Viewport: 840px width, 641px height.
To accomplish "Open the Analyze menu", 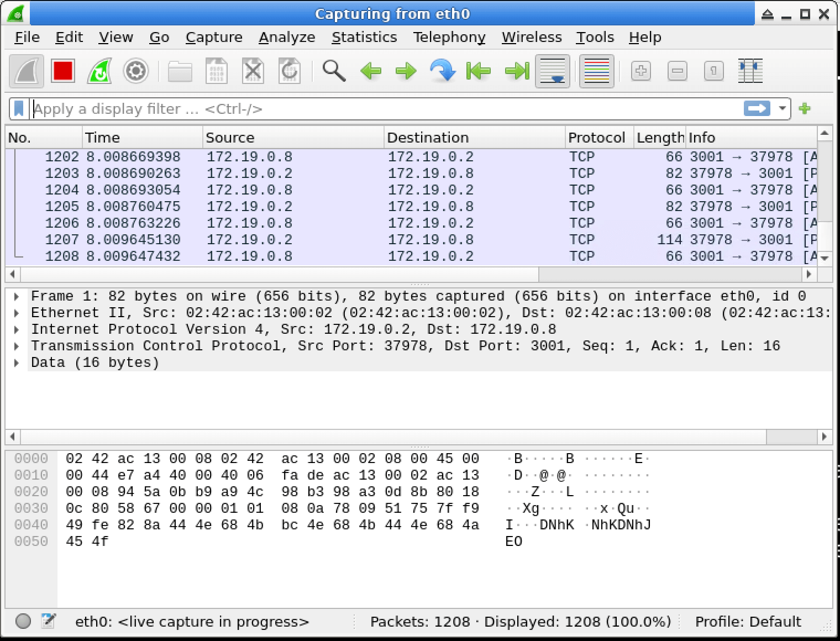I will click(287, 37).
